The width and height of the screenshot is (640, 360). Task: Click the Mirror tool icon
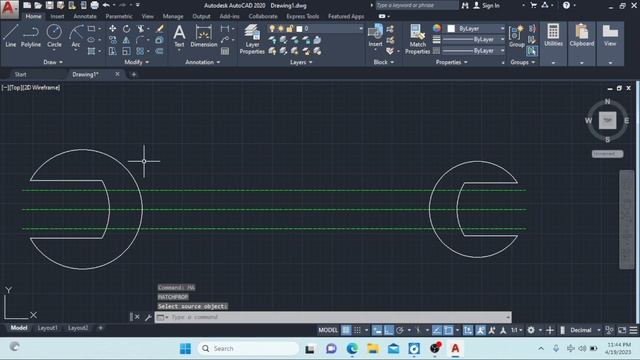click(127, 40)
